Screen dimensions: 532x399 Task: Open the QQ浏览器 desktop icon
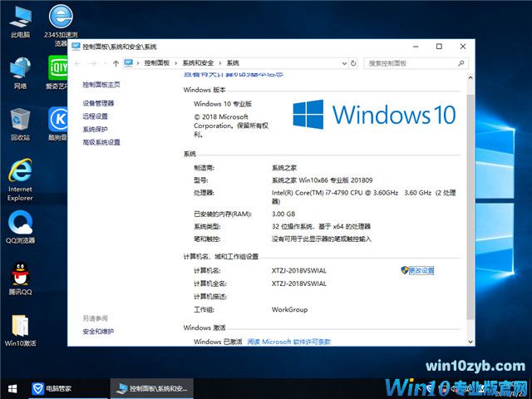pos(20,227)
